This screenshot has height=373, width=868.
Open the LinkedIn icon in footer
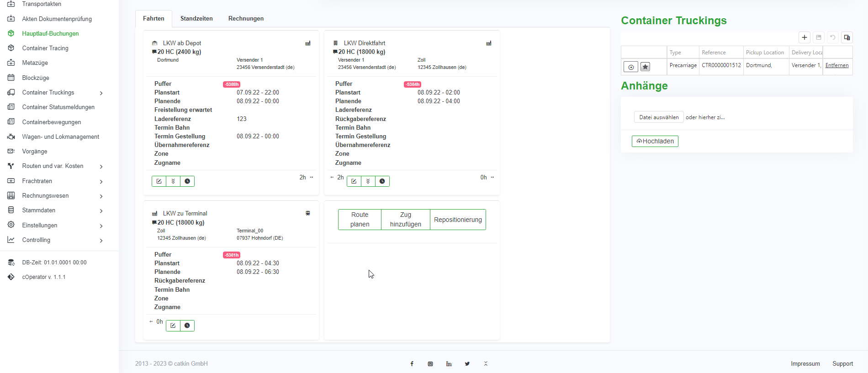[x=449, y=364]
